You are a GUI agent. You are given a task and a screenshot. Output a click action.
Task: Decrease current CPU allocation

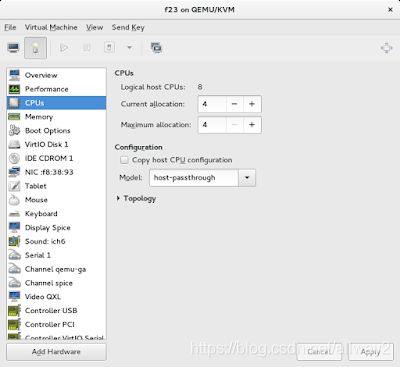click(235, 104)
